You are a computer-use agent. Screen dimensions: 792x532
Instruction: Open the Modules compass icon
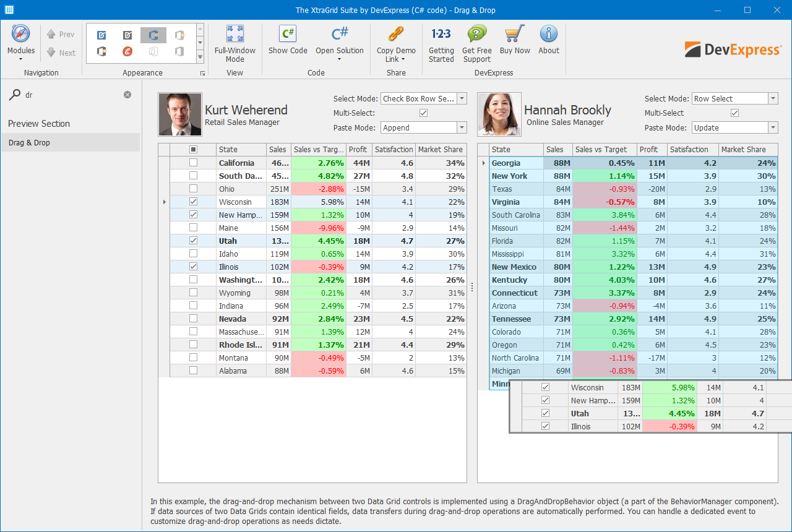click(x=20, y=34)
